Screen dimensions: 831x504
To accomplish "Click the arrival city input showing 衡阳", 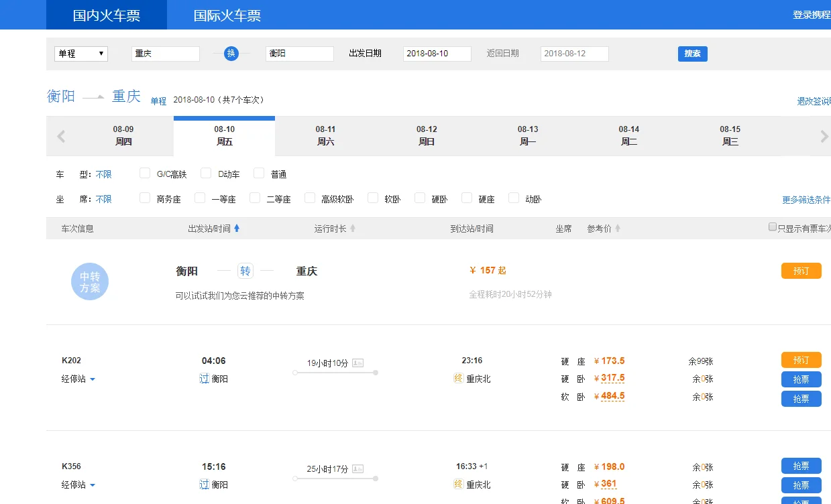I will click(299, 54).
